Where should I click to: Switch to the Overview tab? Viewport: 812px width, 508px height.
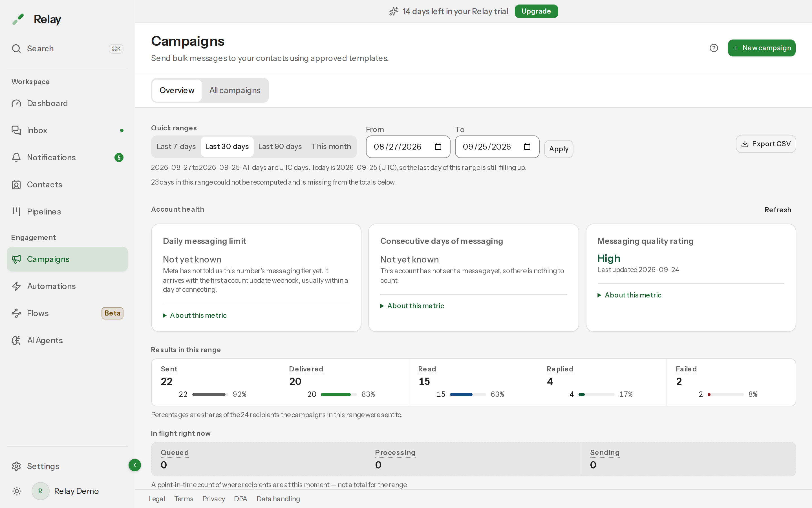click(177, 90)
